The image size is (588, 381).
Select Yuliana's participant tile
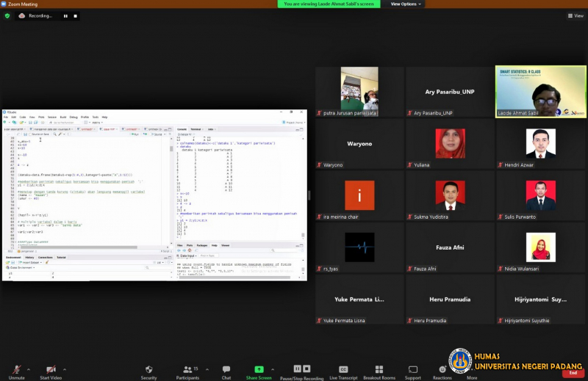tap(450, 143)
